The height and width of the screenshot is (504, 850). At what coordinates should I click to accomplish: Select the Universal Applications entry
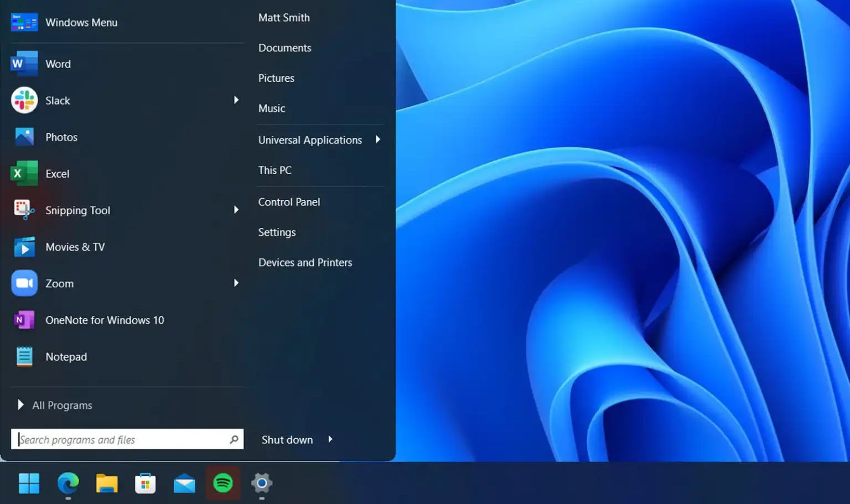coord(310,140)
